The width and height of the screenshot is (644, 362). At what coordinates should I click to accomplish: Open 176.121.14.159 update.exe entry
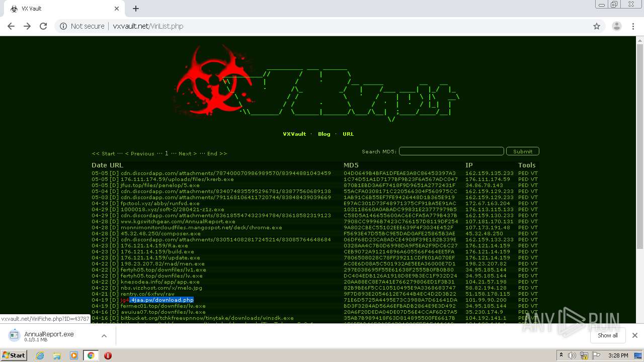point(160,258)
